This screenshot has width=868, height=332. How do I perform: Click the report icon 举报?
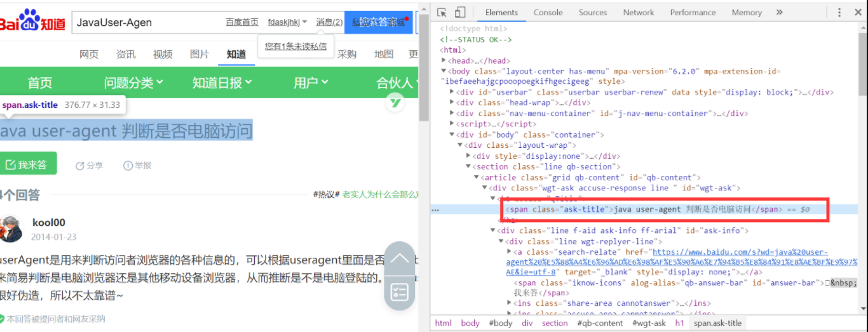[x=137, y=165]
